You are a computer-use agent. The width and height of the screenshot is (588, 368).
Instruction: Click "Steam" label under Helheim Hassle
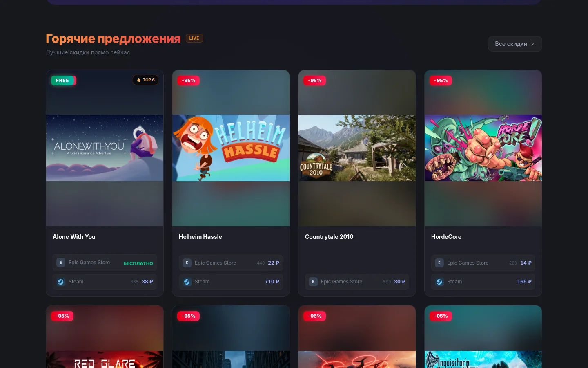pos(202,282)
